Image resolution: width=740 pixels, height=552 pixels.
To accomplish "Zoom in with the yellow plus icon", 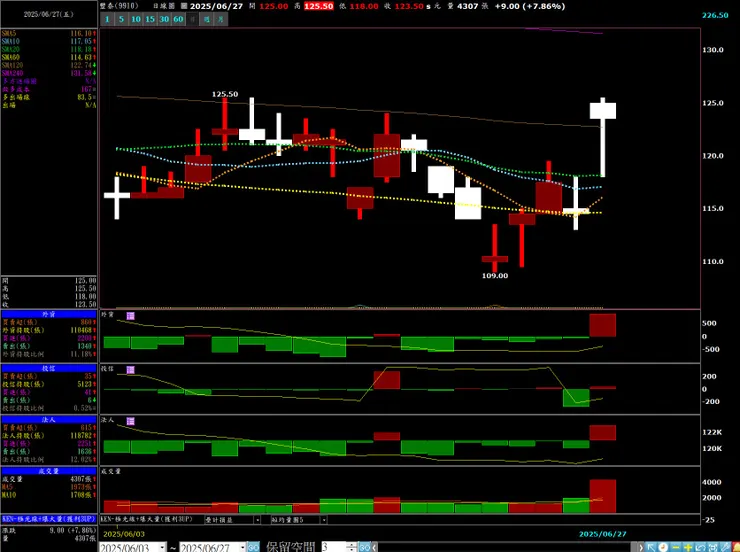I will click(x=688, y=547).
